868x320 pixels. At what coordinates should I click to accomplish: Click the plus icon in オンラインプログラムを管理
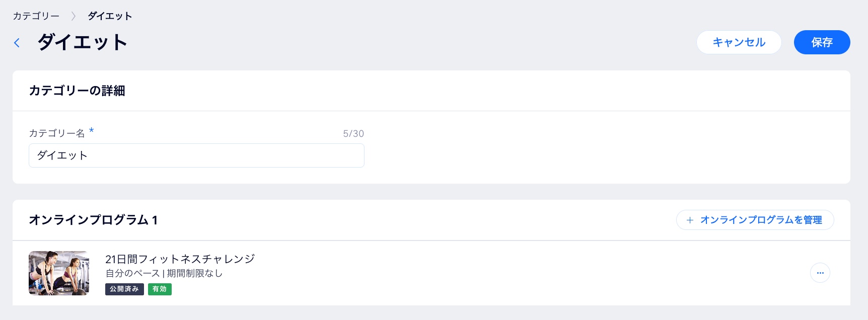coord(690,220)
